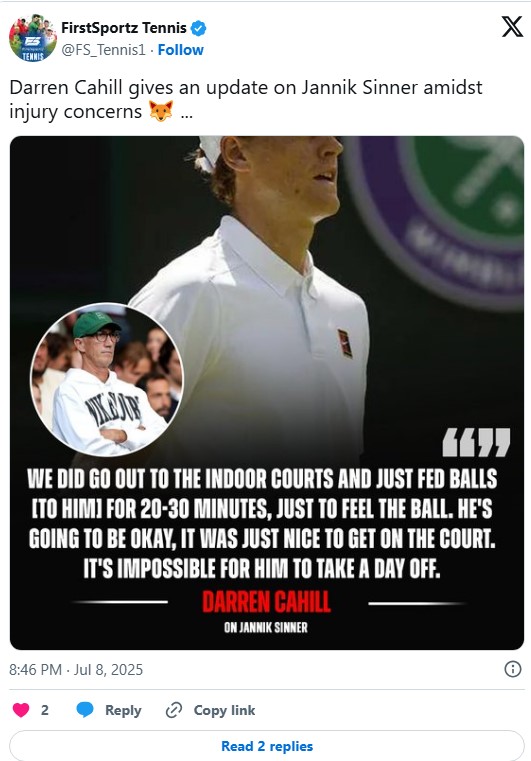531x761 pixels.
Task: Open the @FS_Tennis1 handle link
Action: [x=103, y=50]
